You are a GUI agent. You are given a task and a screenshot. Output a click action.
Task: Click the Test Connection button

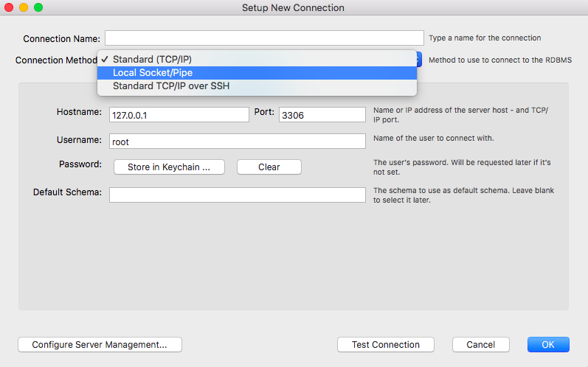(386, 345)
